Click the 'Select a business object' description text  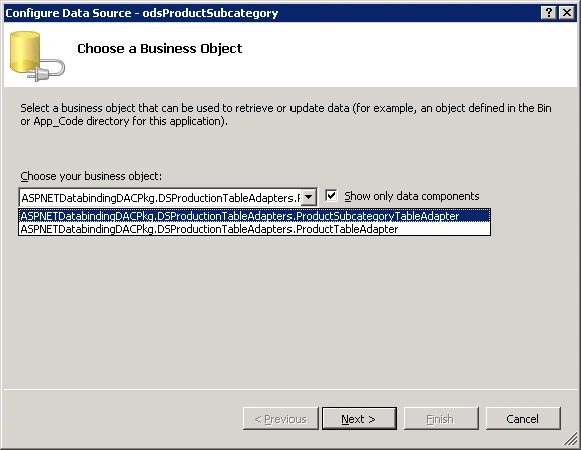[286, 115]
